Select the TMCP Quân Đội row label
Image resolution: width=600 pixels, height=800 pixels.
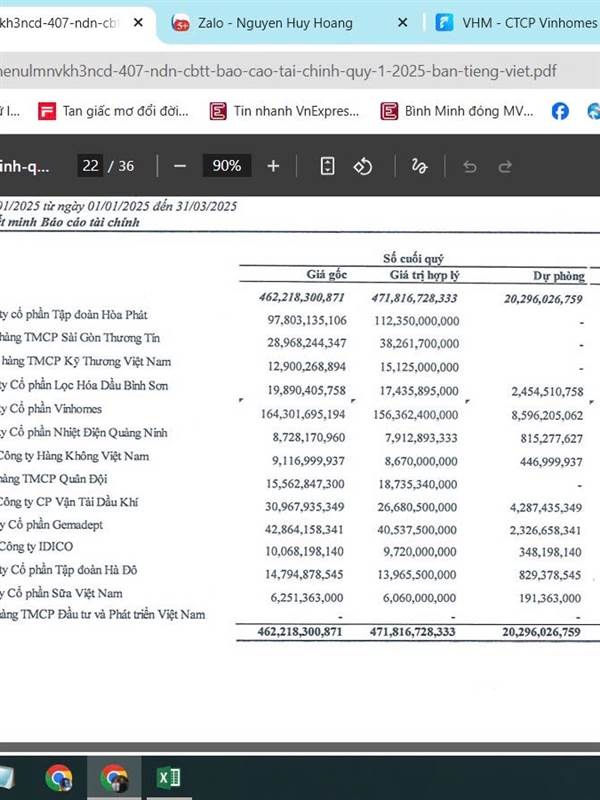[x=54, y=479]
